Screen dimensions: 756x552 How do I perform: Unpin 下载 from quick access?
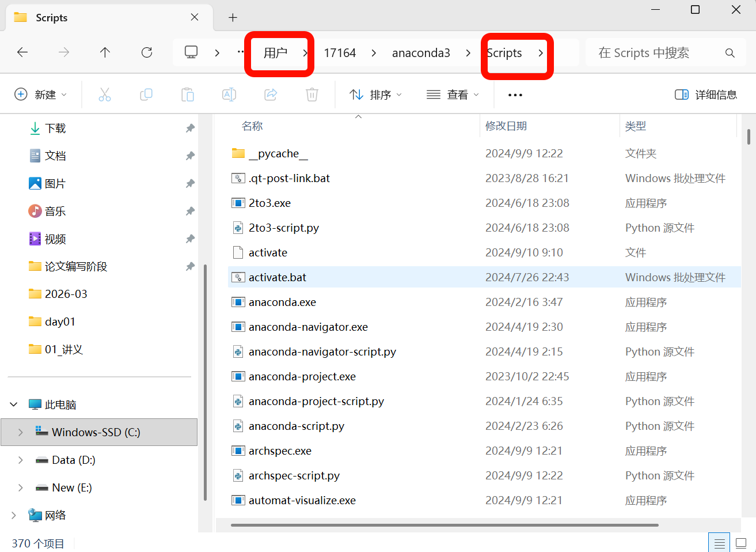click(x=190, y=128)
